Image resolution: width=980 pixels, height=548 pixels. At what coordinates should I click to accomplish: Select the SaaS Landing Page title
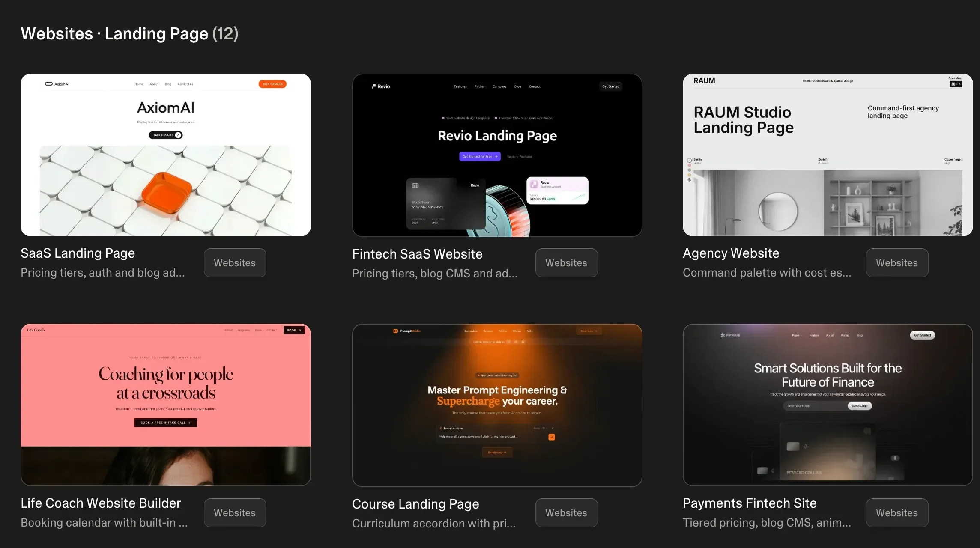pos(78,253)
